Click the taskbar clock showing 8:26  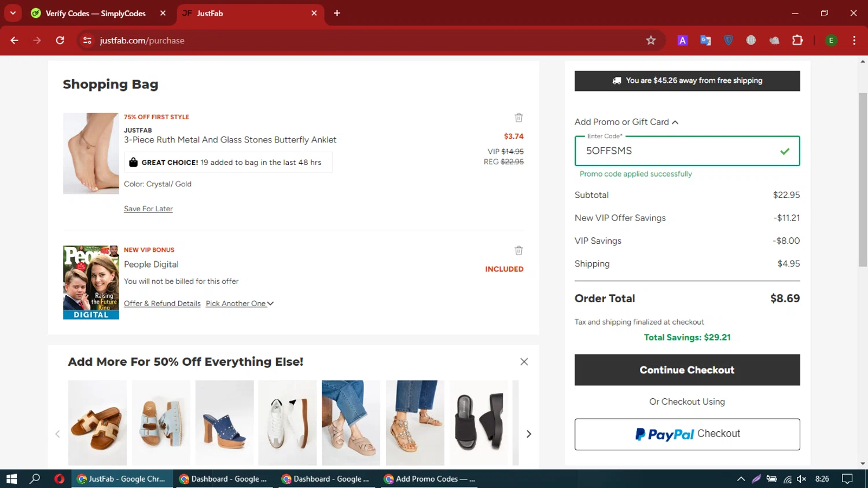pyautogui.click(x=822, y=479)
